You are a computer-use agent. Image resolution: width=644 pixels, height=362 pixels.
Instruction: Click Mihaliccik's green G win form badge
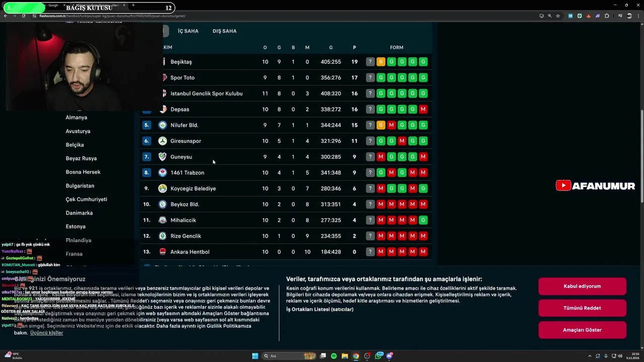tap(423, 220)
